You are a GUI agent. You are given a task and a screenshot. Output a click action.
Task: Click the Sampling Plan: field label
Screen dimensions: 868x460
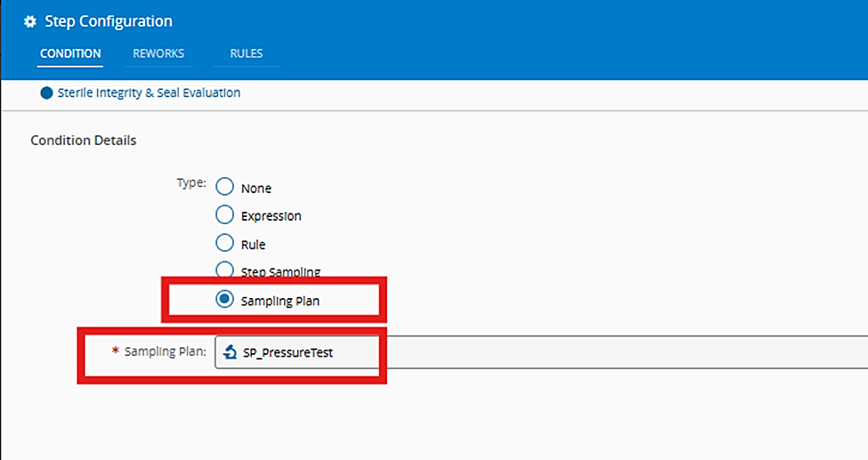(166, 351)
